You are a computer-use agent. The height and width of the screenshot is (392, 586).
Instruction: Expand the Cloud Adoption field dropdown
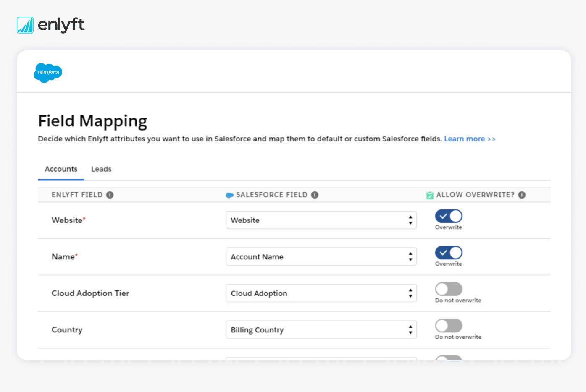(321, 293)
